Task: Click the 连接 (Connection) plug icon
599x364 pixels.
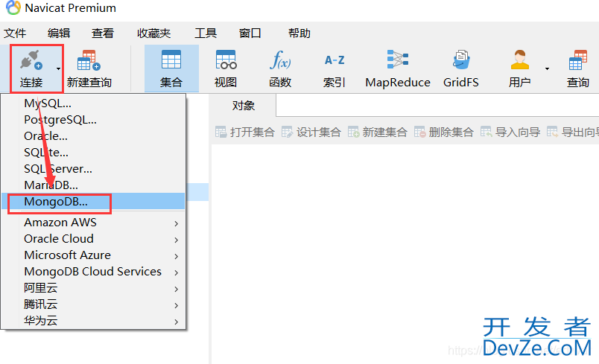Action: coord(31,61)
